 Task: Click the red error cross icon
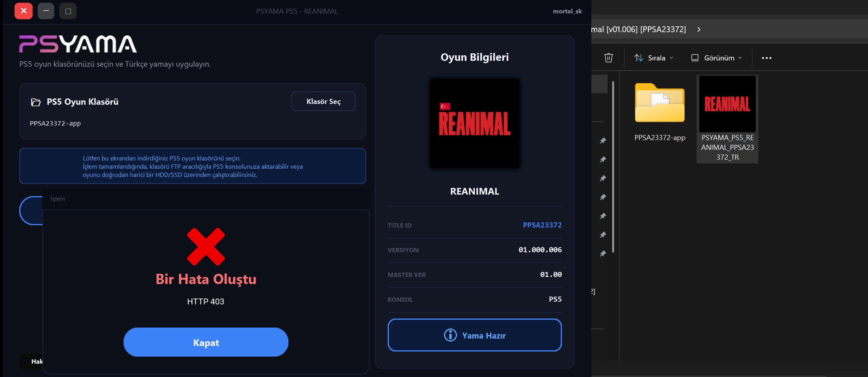point(206,247)
